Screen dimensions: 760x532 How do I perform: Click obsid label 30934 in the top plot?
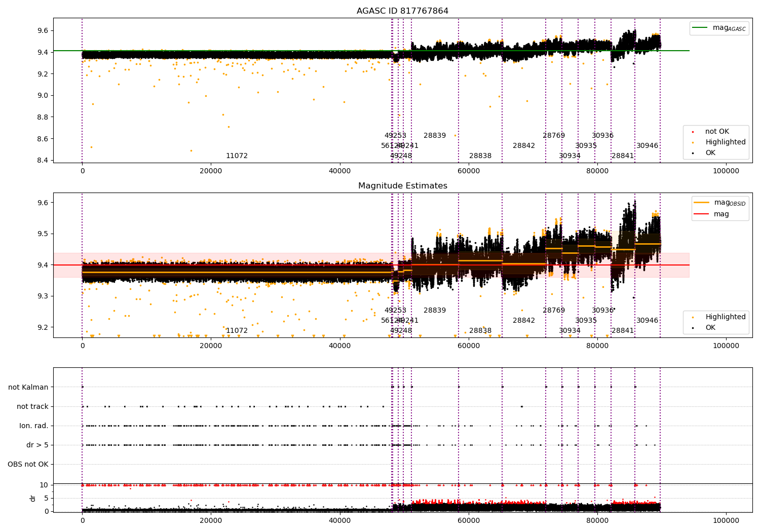point(570,156)
